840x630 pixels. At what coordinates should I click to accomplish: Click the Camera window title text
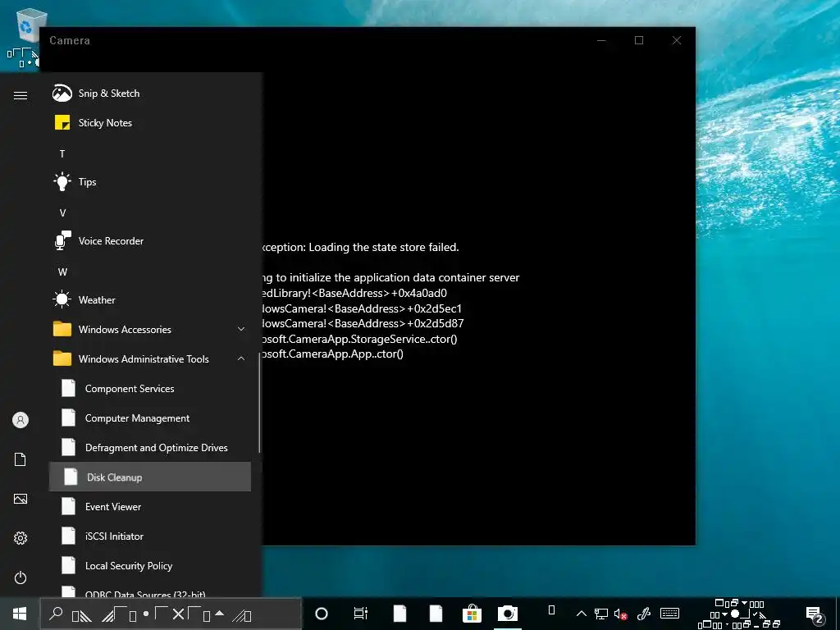coord(70,41)
